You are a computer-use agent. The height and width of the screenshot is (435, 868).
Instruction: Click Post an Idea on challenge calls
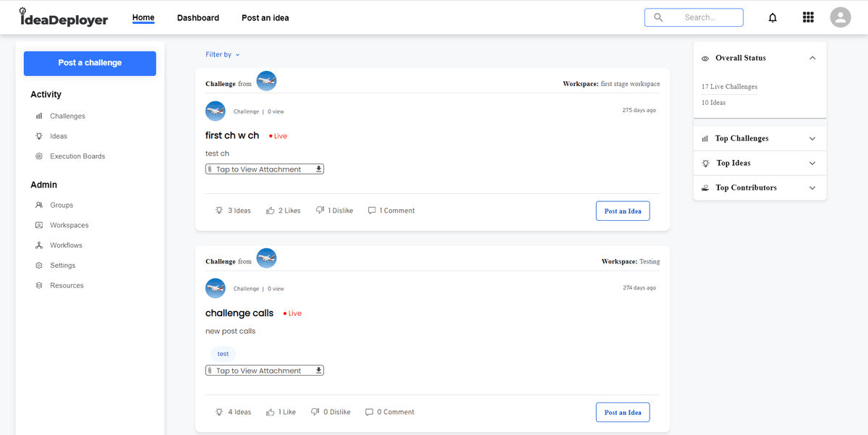tap(623, 412)
